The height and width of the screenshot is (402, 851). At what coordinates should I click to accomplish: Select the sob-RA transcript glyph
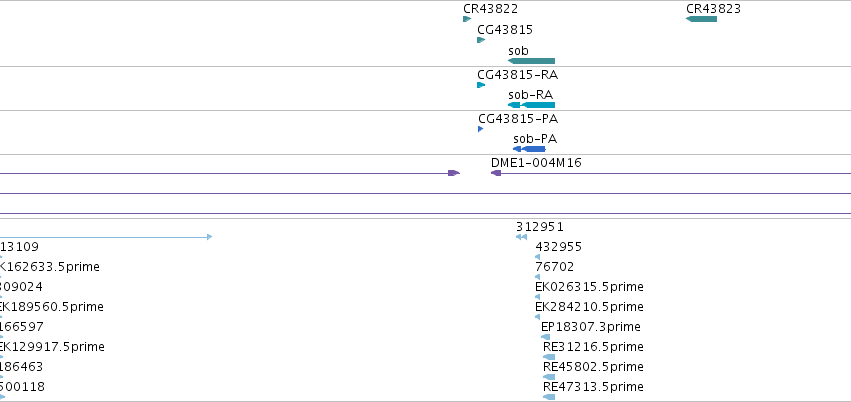click(x=531, y=105)
